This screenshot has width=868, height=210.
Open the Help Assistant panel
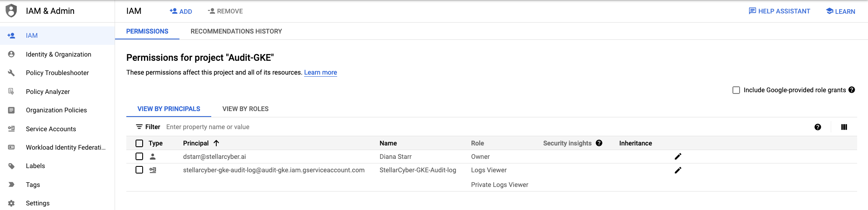779,11
